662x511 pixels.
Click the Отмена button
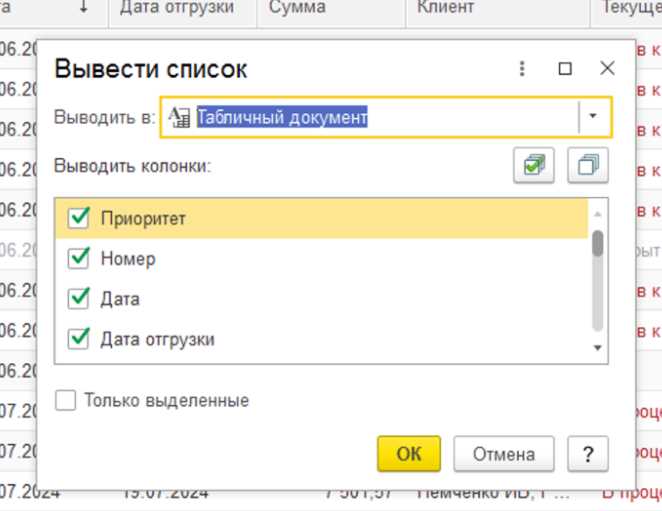[504, 454]
